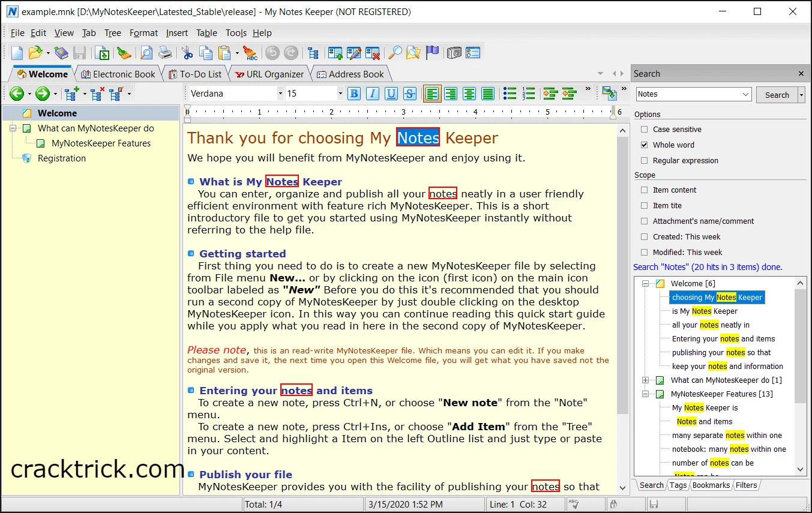812x513 pixels.
Task: Open the Filters bottom tab
Action: click(746, 485)
